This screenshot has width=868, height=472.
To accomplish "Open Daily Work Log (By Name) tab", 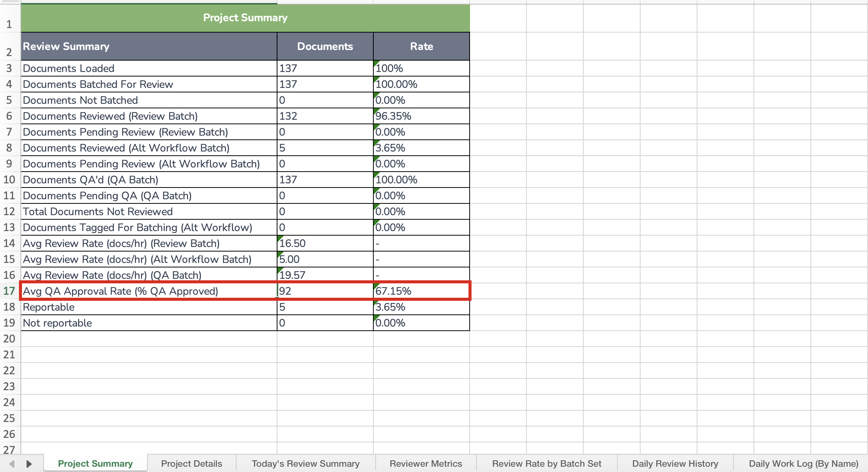I will pyautogui.click(x=803, y=463).
